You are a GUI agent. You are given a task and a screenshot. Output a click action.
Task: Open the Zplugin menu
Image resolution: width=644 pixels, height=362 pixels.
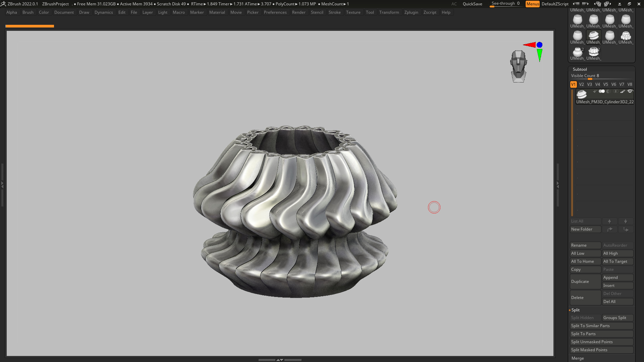[x=411, y=12]
